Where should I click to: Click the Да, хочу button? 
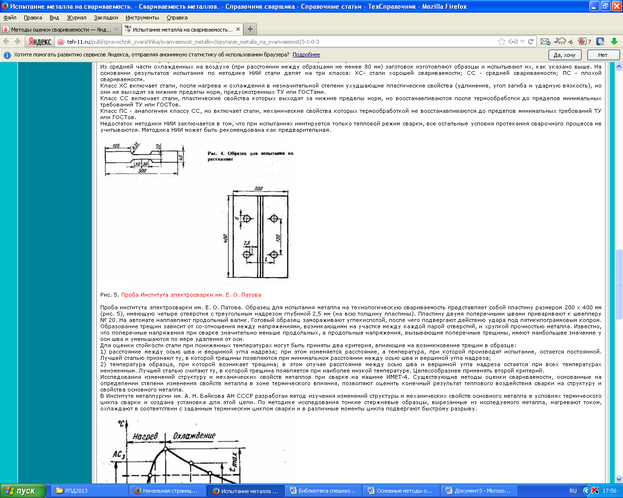565,55
